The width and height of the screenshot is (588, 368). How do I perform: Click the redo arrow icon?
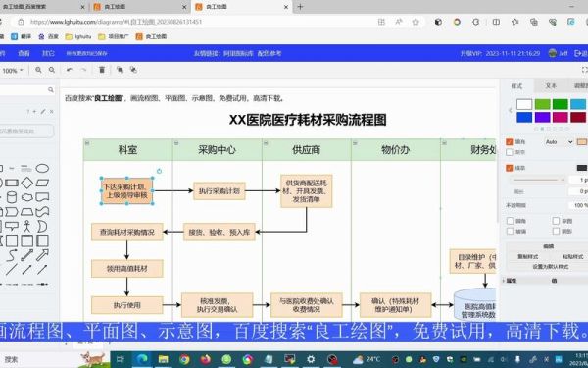click(83, 70)
